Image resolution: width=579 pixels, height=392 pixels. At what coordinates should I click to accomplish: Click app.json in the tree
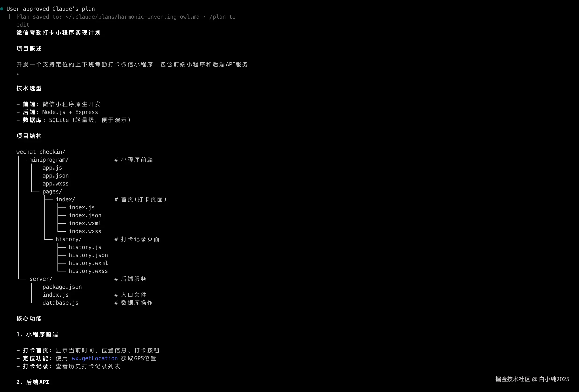pos(55,176)
